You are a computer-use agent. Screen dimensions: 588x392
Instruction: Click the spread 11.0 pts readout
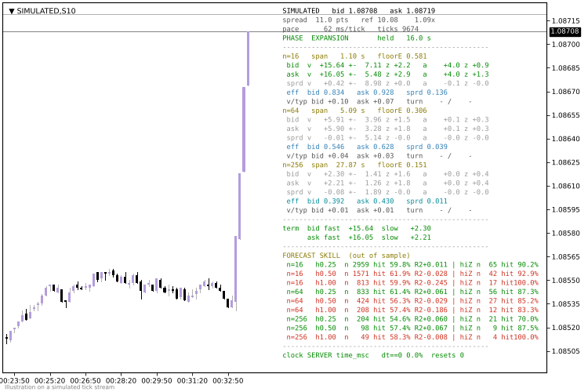315,20
